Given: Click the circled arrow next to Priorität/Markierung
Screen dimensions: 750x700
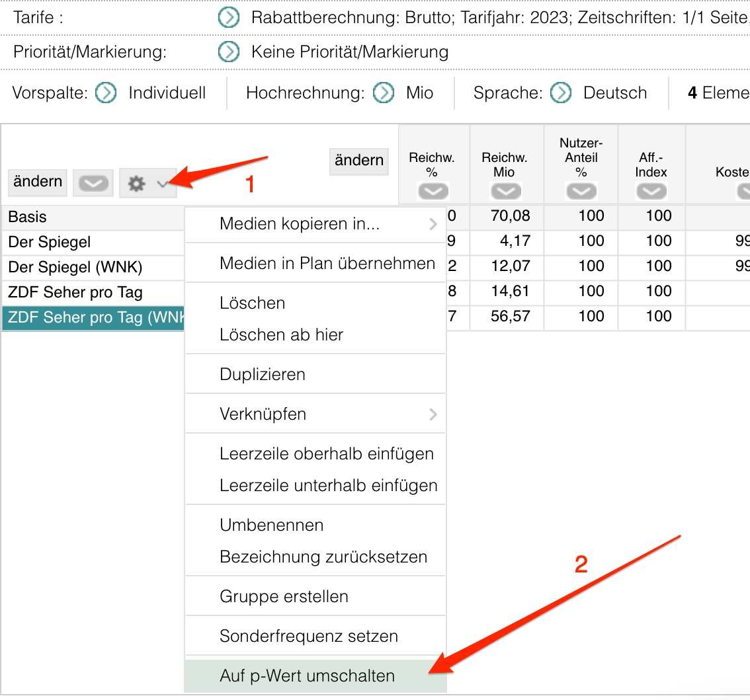Looking at the screenshot, I should tap(228, 52).
